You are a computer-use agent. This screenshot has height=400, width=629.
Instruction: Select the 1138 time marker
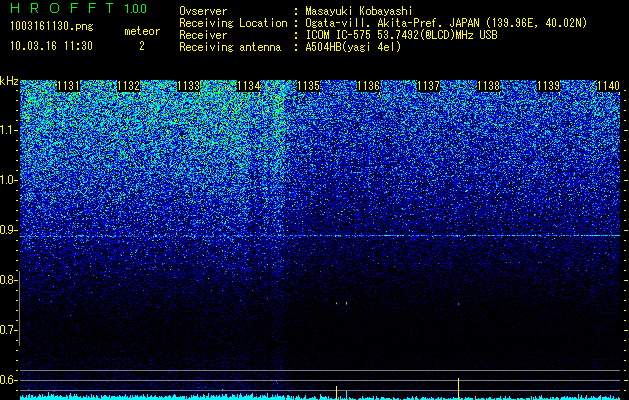point(489,86)
